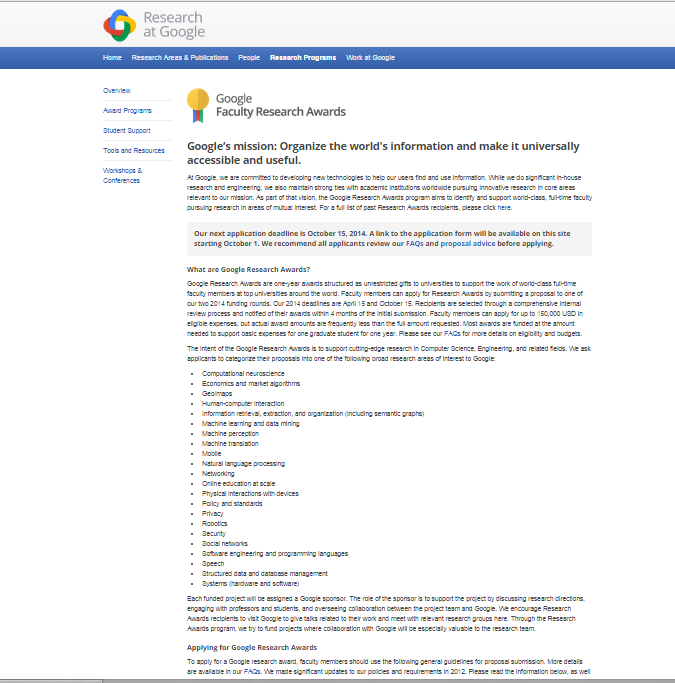Select Award Programs in the sidebar
Viewport: 675px width, 683px height.
tap(127, 111)
